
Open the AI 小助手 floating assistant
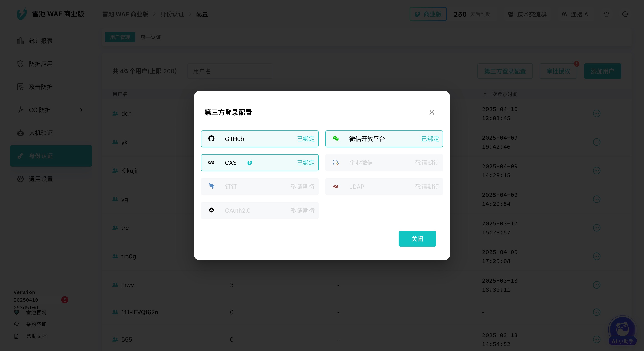tap(622, 331)
